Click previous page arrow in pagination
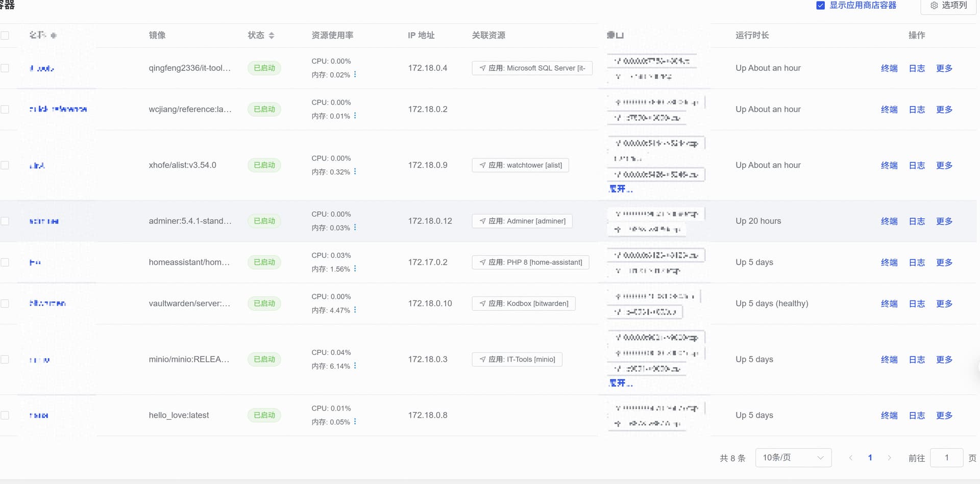 coord(850,458)
